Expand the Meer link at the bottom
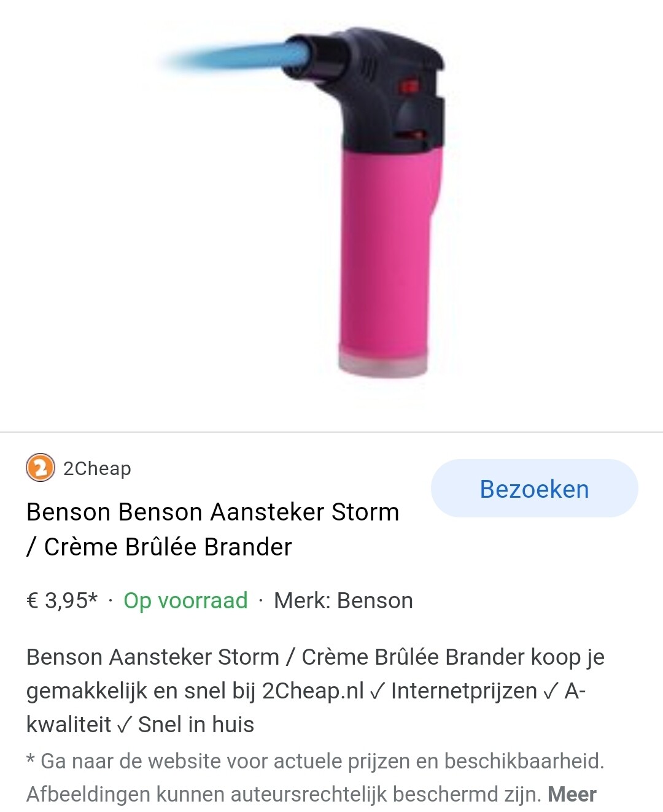 572,794
